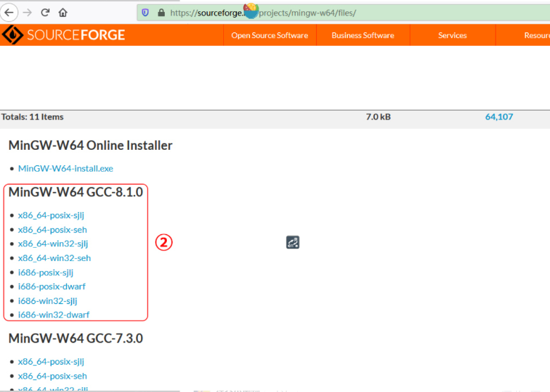Click the 64,107 downloads total link

(x=499, y=117)
